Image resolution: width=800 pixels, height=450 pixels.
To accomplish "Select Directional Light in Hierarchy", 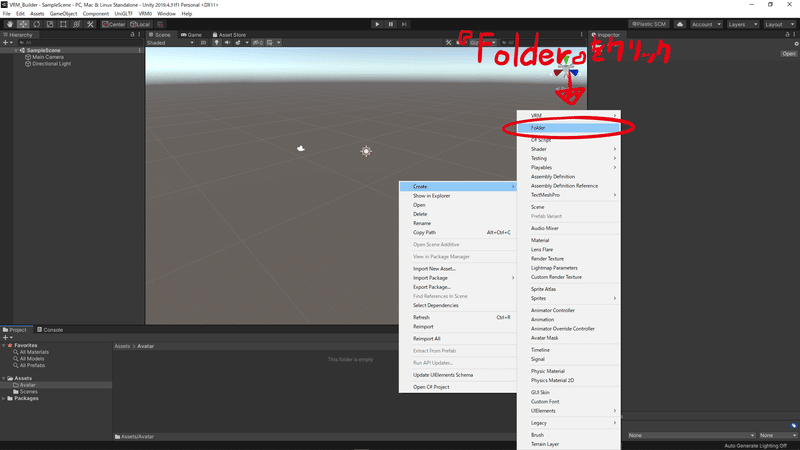I will click(x=52, y=64).
